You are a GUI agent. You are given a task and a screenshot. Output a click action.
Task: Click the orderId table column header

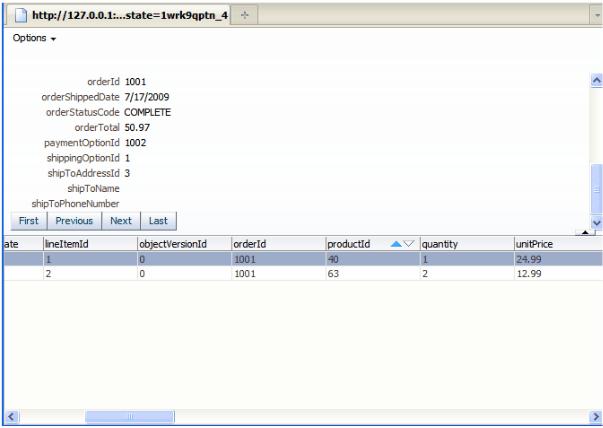click(278, 244)
